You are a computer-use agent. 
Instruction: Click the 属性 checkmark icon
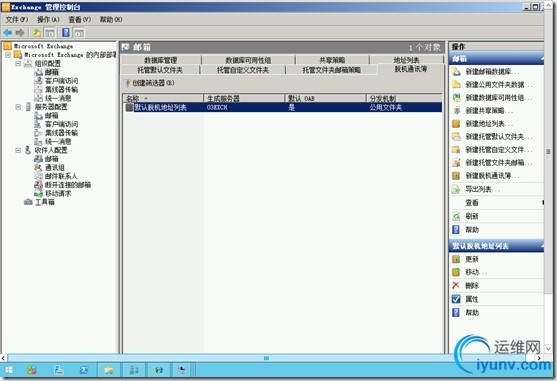pyautogui.click(x=456, y=299)
